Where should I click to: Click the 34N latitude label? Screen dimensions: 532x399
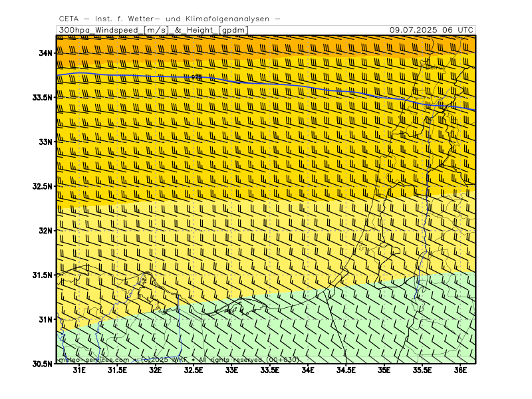pyautogui.click(x=45, y=53)
